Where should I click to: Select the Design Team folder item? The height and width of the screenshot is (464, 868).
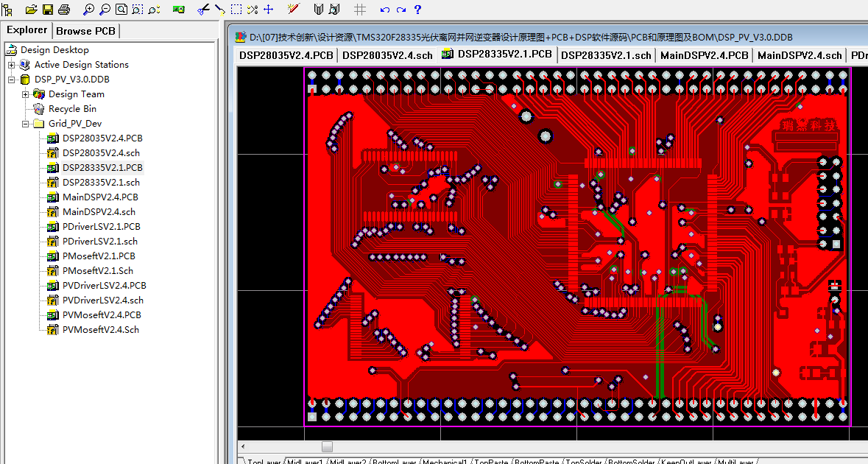pyautogui.click(x=77, y=95)
